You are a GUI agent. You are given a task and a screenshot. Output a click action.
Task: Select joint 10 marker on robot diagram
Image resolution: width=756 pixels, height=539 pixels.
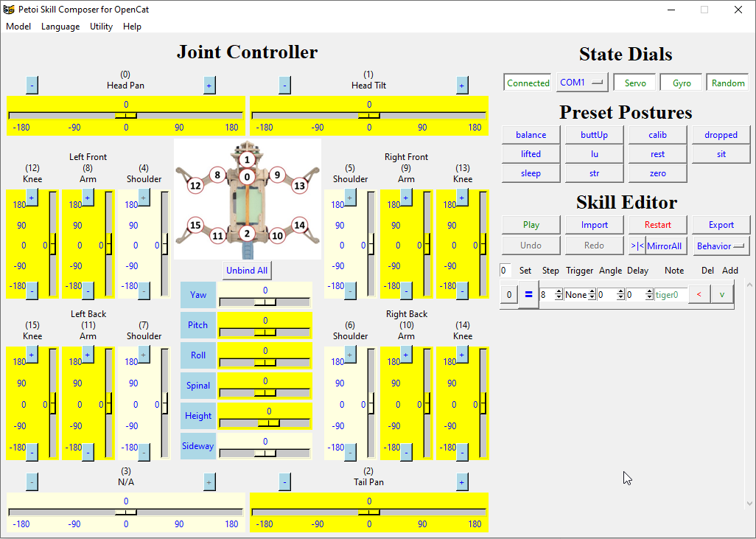click(277, 236)
